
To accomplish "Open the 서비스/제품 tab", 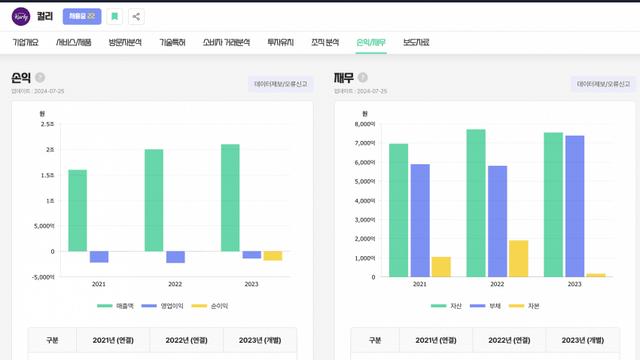I will point(73,42).
